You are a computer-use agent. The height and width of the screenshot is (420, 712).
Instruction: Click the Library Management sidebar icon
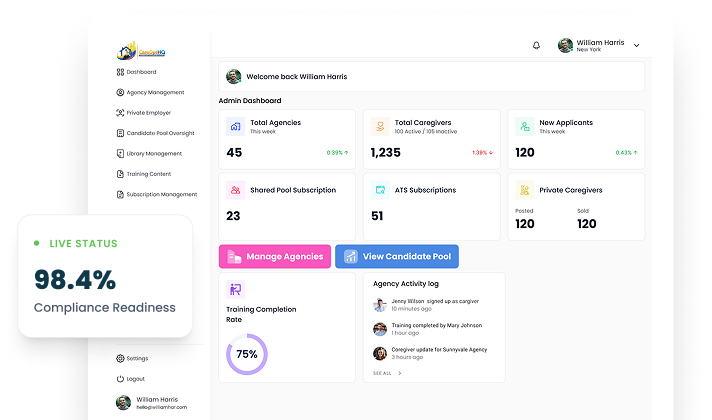click(x=120, y=153)
